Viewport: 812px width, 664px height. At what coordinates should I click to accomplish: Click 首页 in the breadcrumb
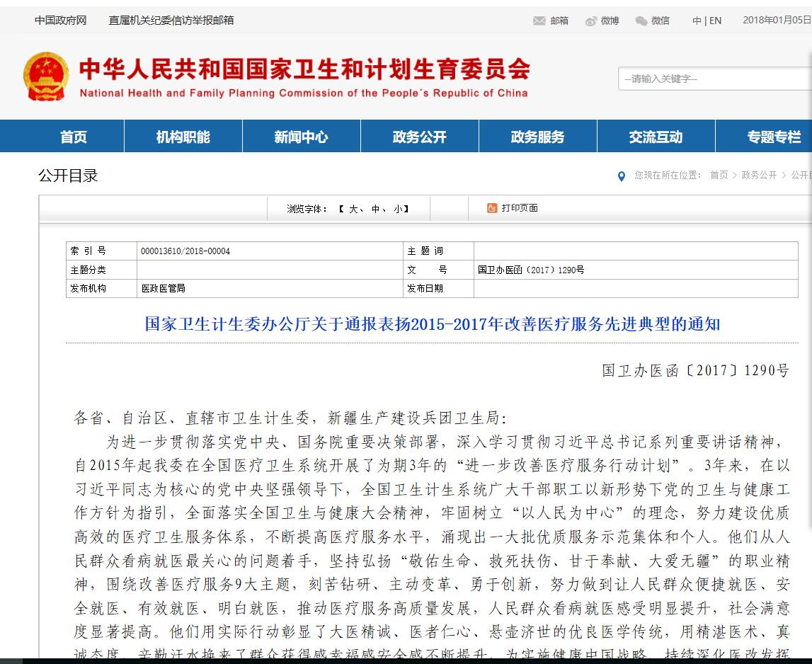[719, 175]
